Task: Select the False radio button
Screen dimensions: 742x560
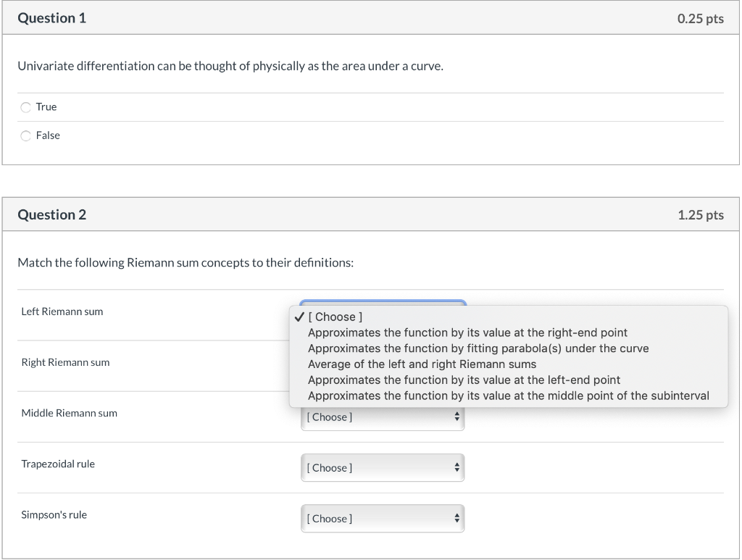Action: tap(26, 135)
